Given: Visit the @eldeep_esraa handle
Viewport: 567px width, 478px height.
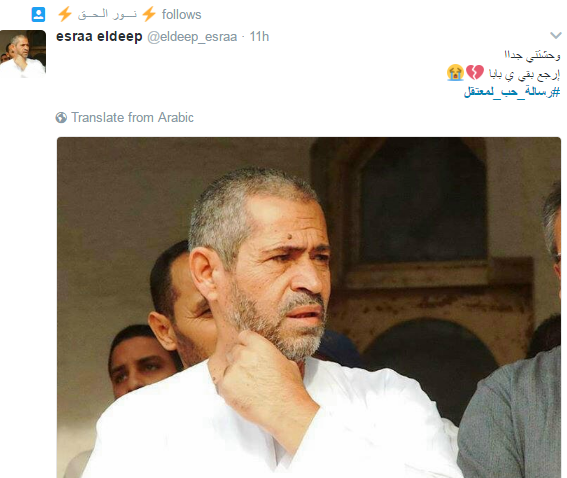Looking at the screenshot, I should [x=192, y=37].
